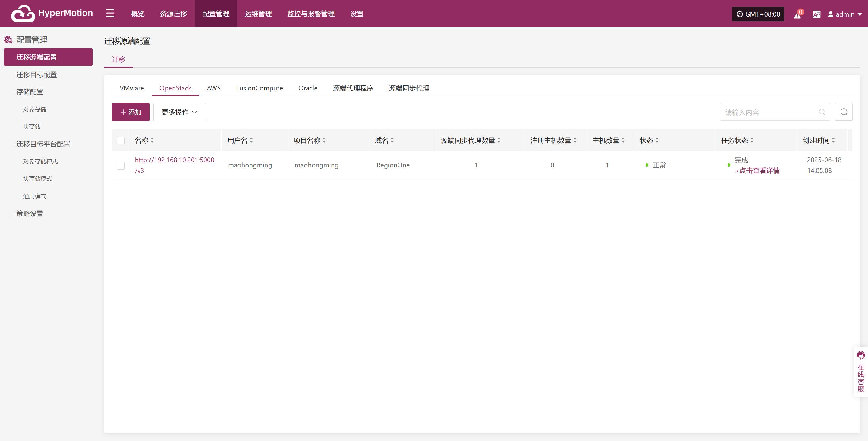The image size is (868, 441).
Task: Collapse the sidebar with hamburger icon
Action: (x=110, y=14)
